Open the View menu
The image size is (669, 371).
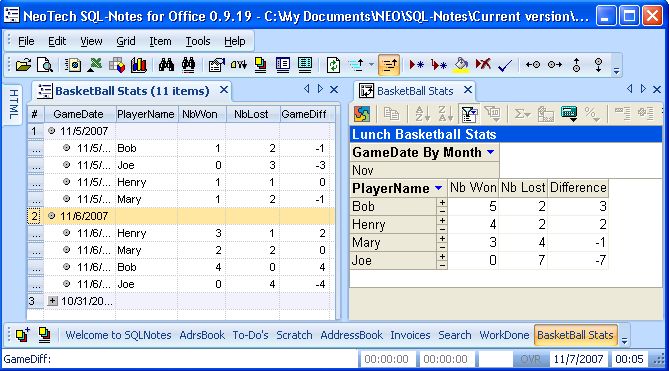point(91,41)
